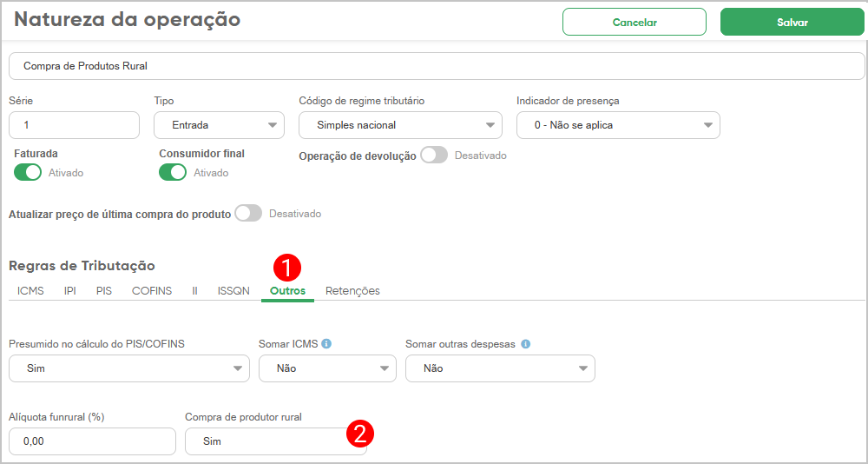The width and height of the screenshot is (868, 464).
Task: Open the Código de regime tributário dropdown
Action: click(x=400, y=125)
